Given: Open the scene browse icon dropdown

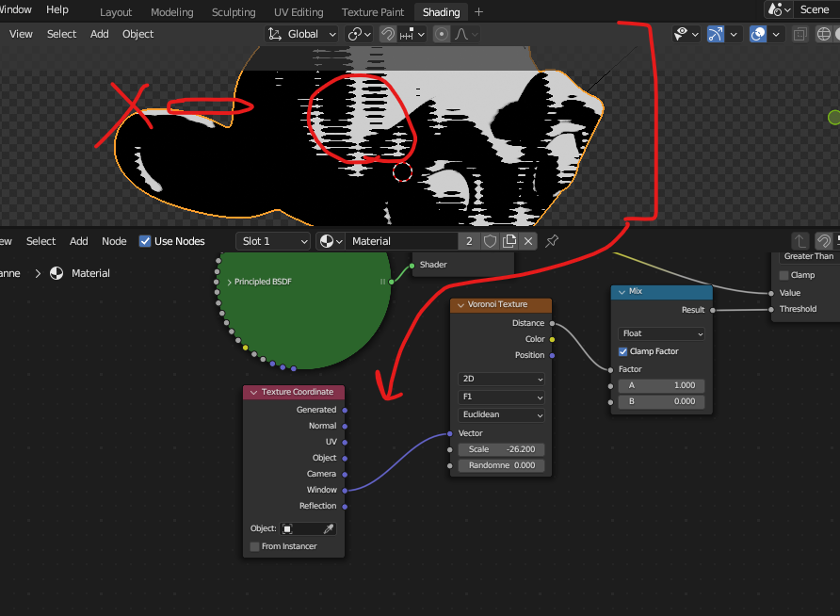Looking at the screenshot, I should (779, 9).
